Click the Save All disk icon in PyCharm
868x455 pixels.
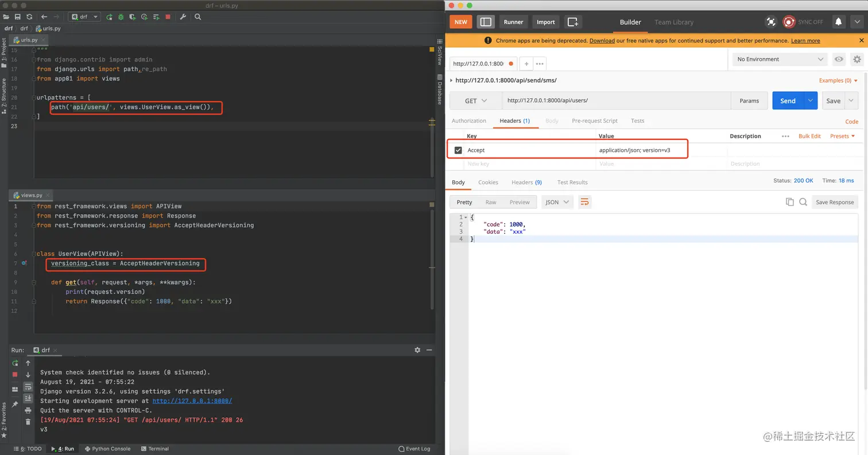(x=18, y=17)
